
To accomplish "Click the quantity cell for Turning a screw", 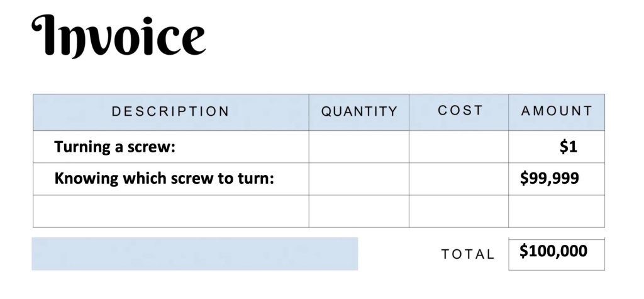I will (x=359, y=147).
